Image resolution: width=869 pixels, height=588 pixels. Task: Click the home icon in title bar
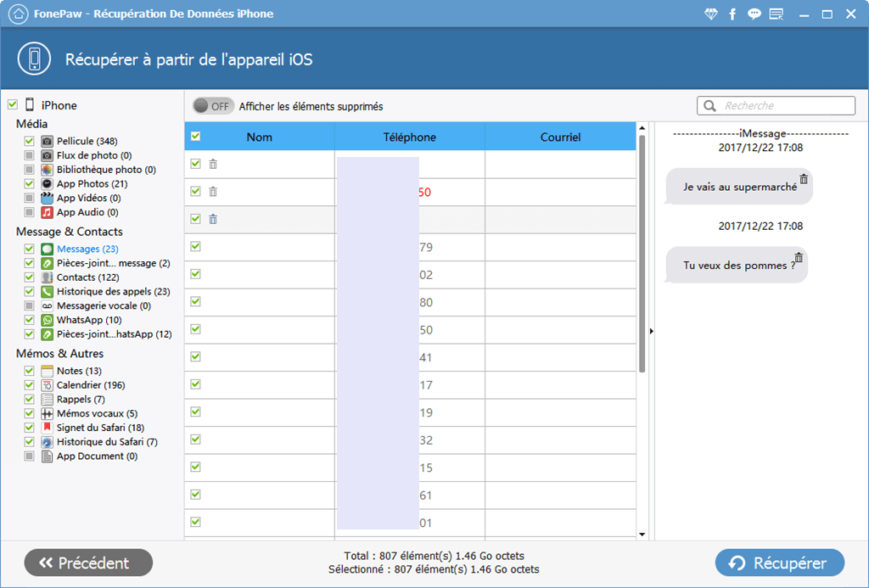[12, 14]
